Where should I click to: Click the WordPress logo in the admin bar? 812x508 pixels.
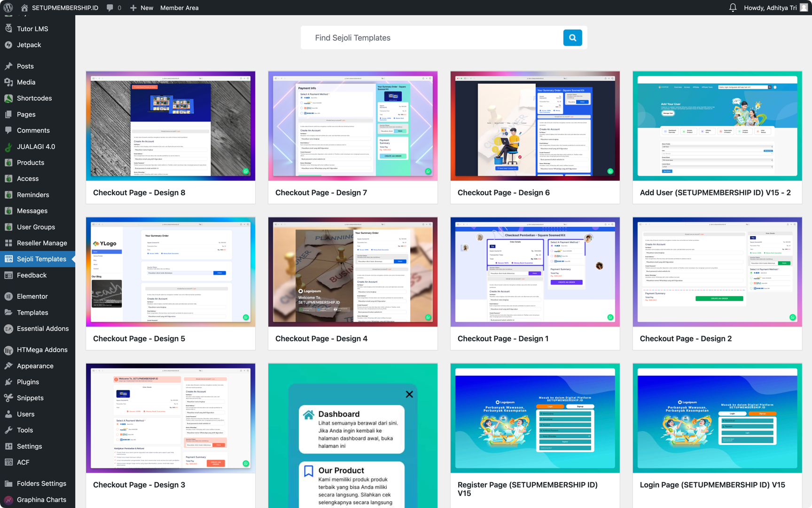[7, 8]
